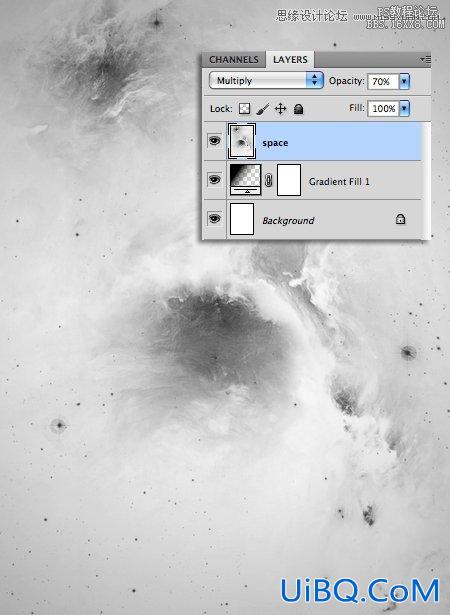The height and width of the screenshot is (615, 450).
Task: Select the space layer thumbnail
Action: coord(242,141)
